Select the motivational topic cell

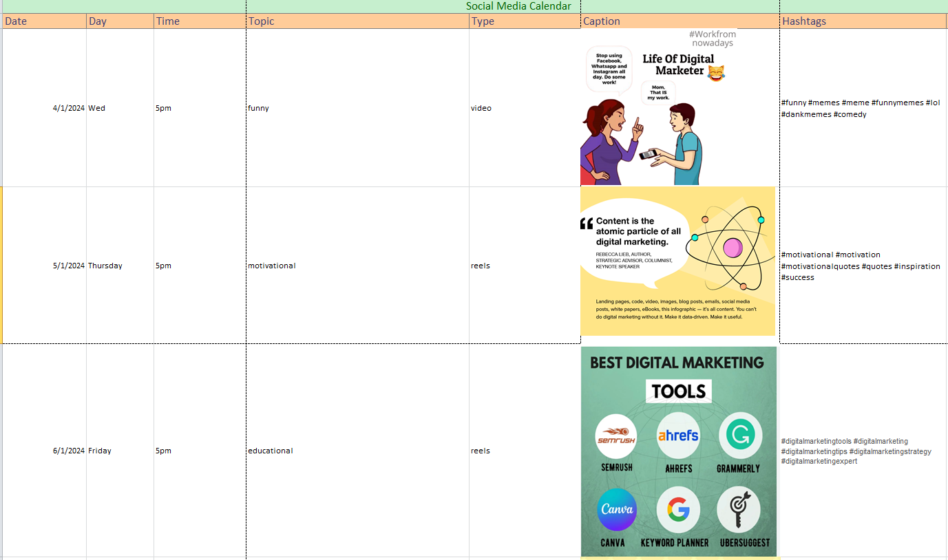(x=358, y=266)
